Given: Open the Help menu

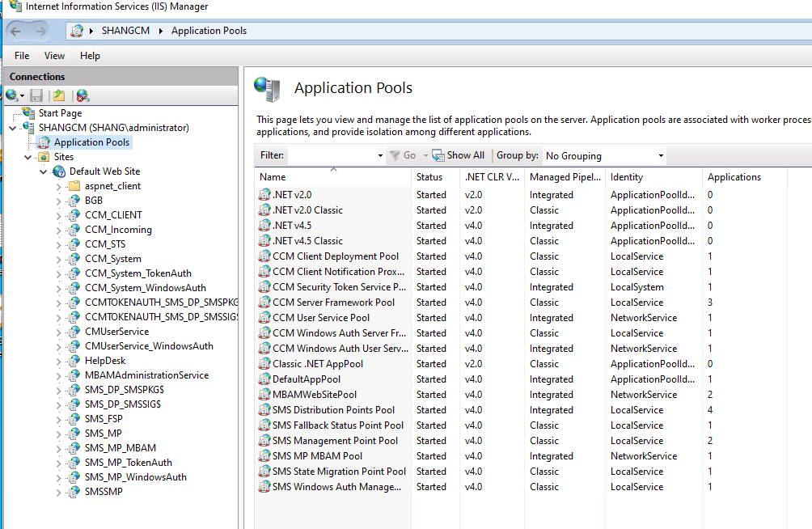Looking at the screenshot, I should 90,55.
